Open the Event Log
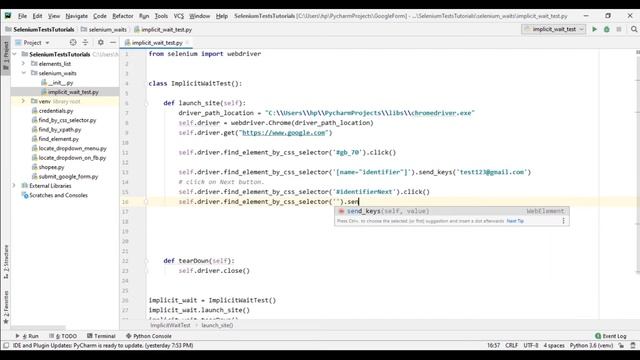 (611, 336)
